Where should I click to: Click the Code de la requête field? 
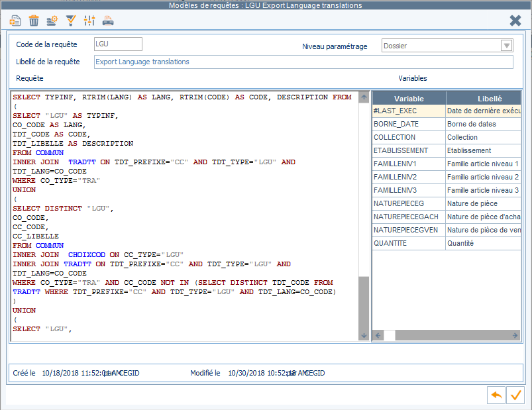click(x=118, y=44)
